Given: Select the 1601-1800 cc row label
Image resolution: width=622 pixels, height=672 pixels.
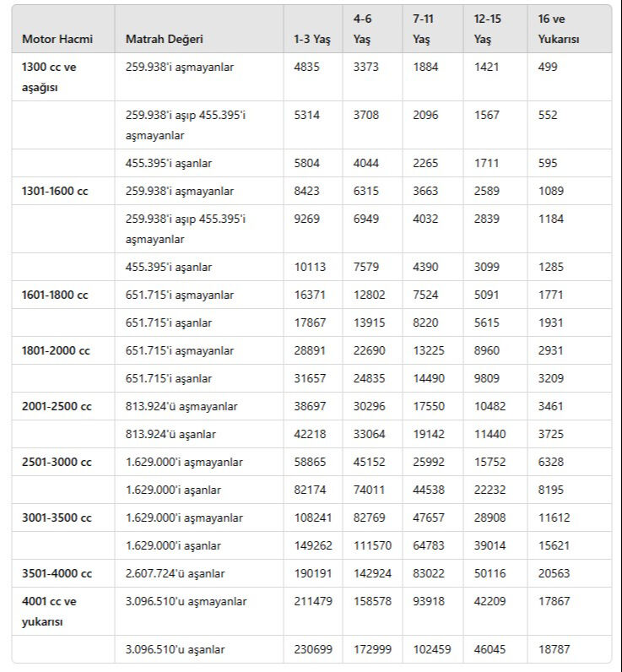Looking at the screenshot, I should point(55,295).
